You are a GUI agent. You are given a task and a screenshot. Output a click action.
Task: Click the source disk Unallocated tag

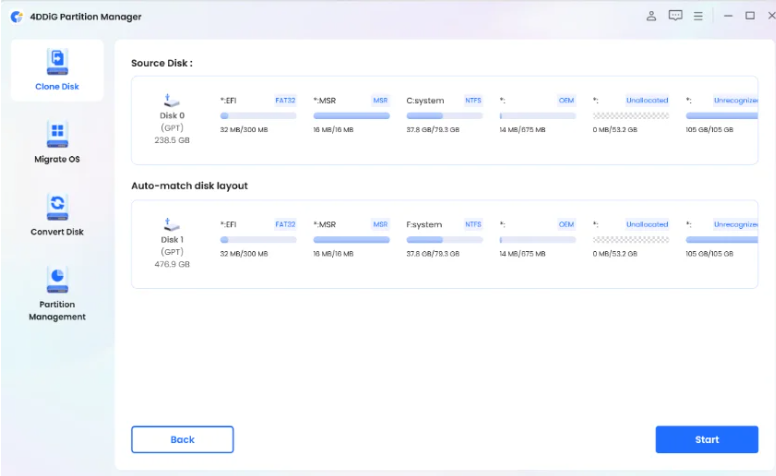(x=647, y=100)
